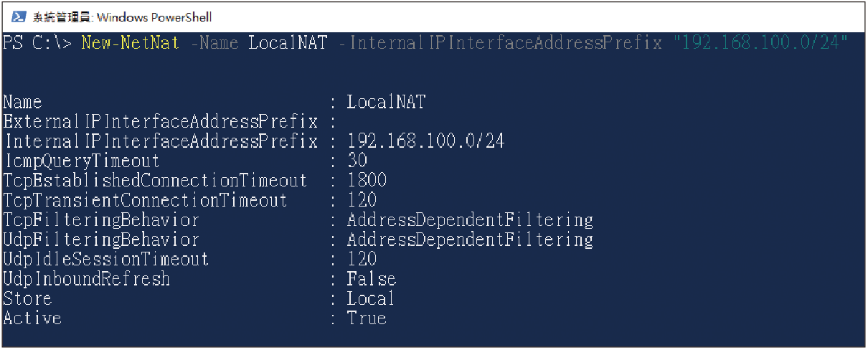Click the yellow New-NetNat command
Screen dimensions: 868x350
130,42
